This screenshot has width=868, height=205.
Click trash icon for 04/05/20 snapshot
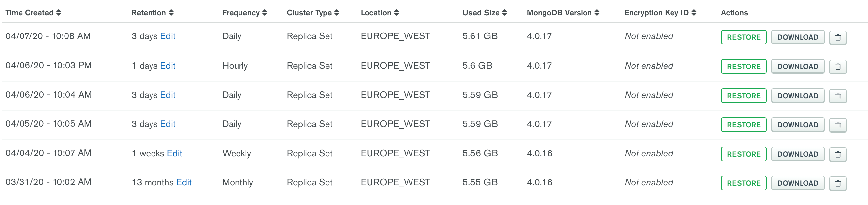point(838,125)
